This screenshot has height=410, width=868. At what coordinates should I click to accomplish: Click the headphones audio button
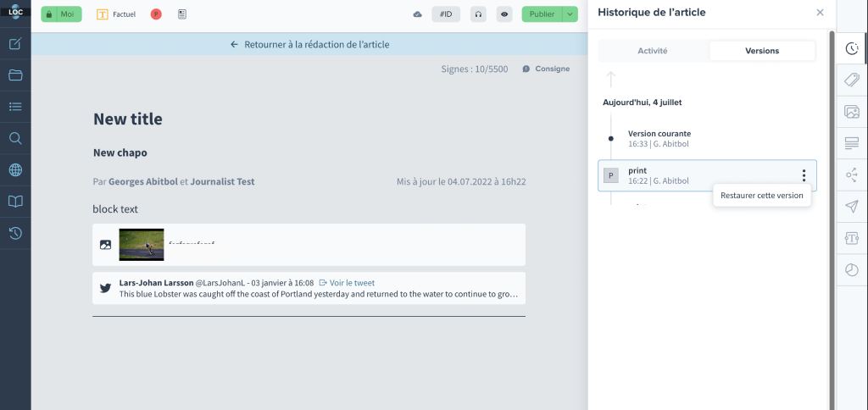478,14
